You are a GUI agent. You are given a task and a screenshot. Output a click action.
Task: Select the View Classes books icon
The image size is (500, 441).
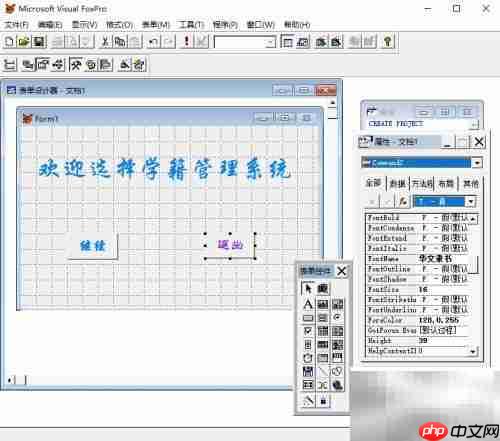(322, 288)
